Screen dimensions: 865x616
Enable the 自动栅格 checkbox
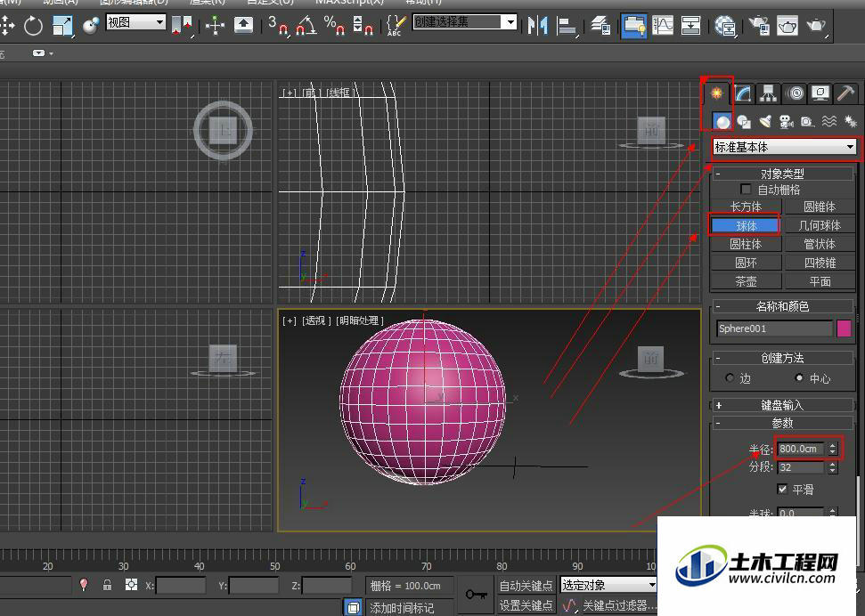tap(746, 189)
